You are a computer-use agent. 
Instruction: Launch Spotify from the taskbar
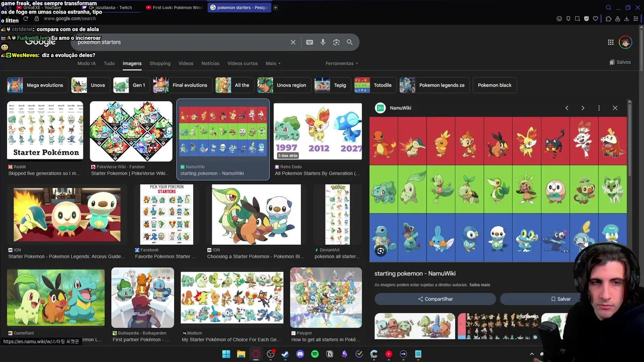coord(315,354)
